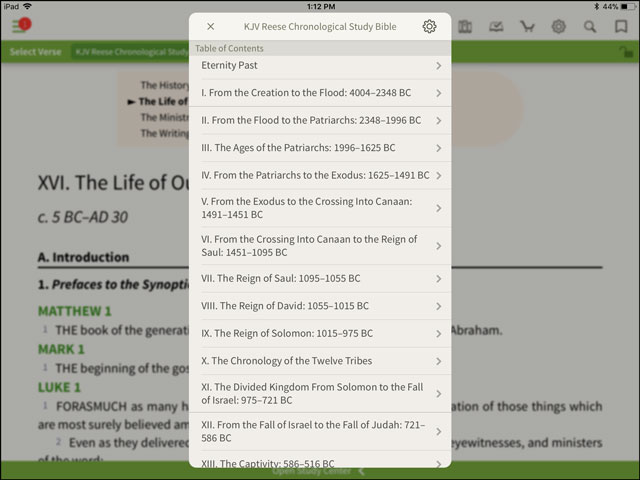Image resolution: width=640 pixels, height=480 pixels.
Task: Select MATTHEW 1 heading
Action: [75, 311]
